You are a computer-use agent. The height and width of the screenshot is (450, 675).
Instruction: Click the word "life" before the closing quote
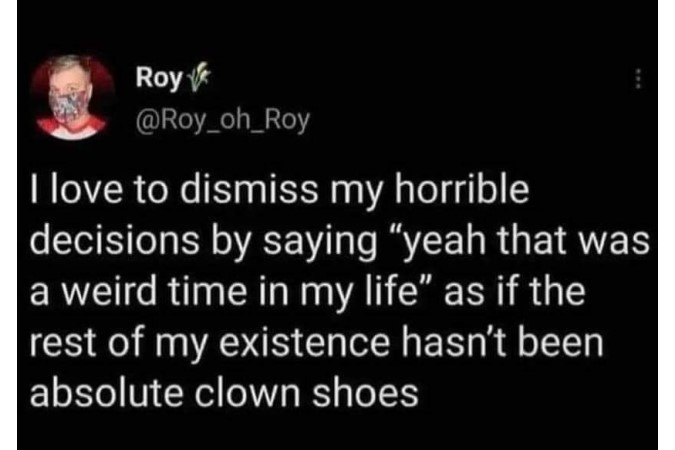(389, 291)
